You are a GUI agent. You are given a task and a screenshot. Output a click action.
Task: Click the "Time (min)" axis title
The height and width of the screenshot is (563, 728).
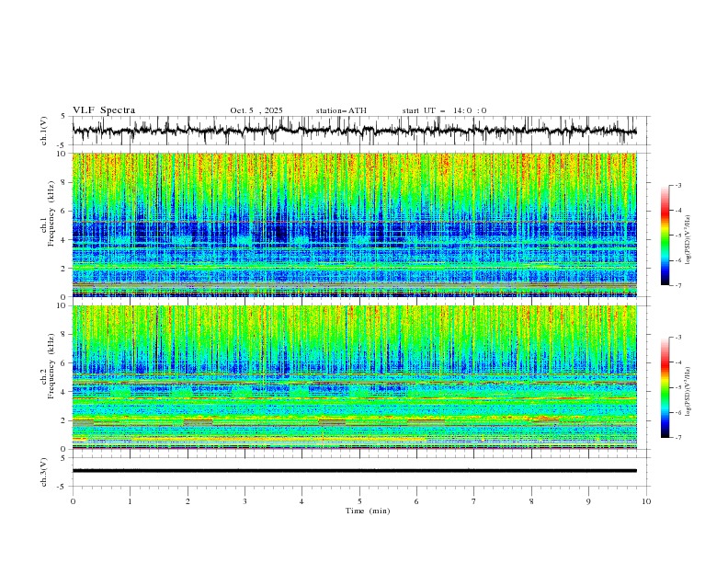pyautogui.click(x=368, y=511)
